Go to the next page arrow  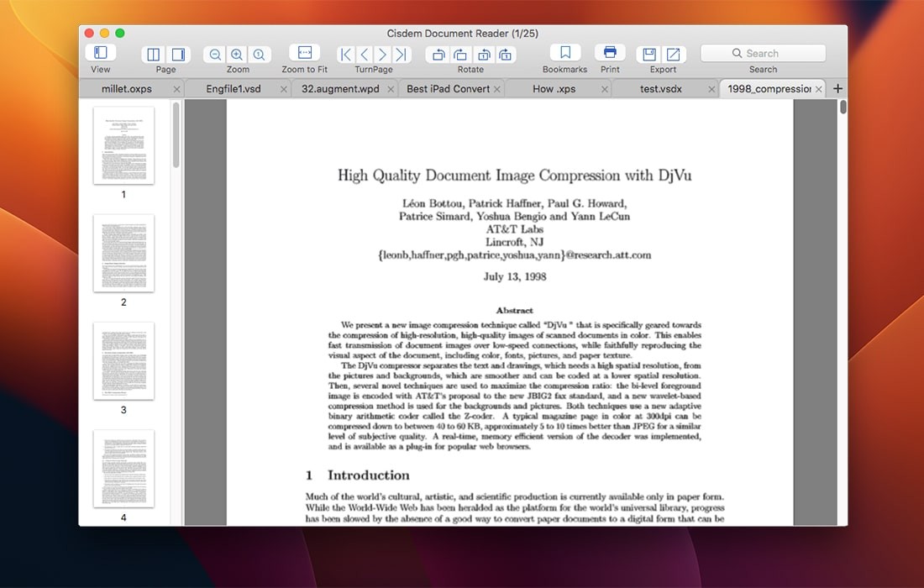coord(383,55)
